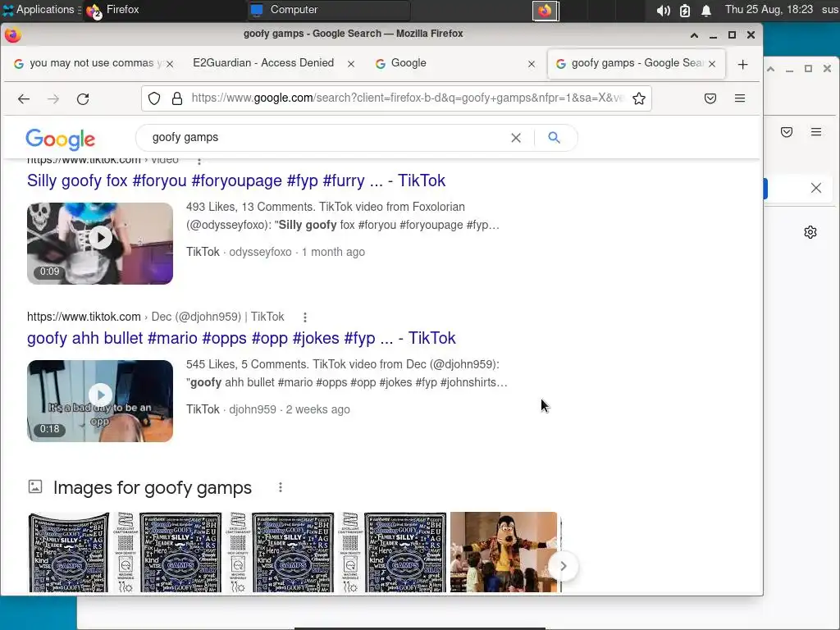The width and height of the screenshot is (840, 630).
Task: Open Save to Pocket in Firefox toolbar
Action: [x=710, y=98]
